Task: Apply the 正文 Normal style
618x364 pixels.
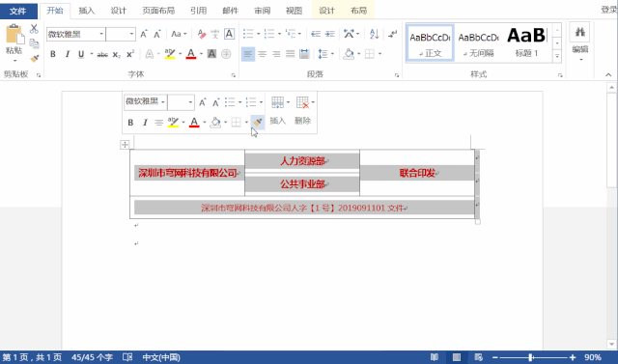Action: tap(431, 42)
